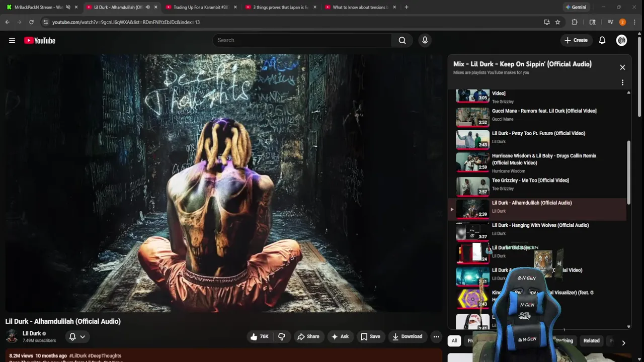
Task: Open the YouTube guide hamburger menu
Action: click(12, 40)
